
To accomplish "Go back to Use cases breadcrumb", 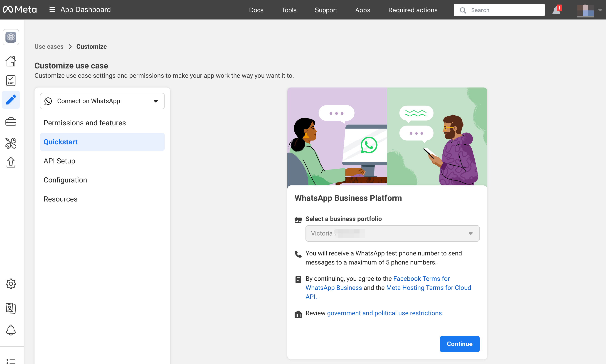I will (x=49, y=47).
